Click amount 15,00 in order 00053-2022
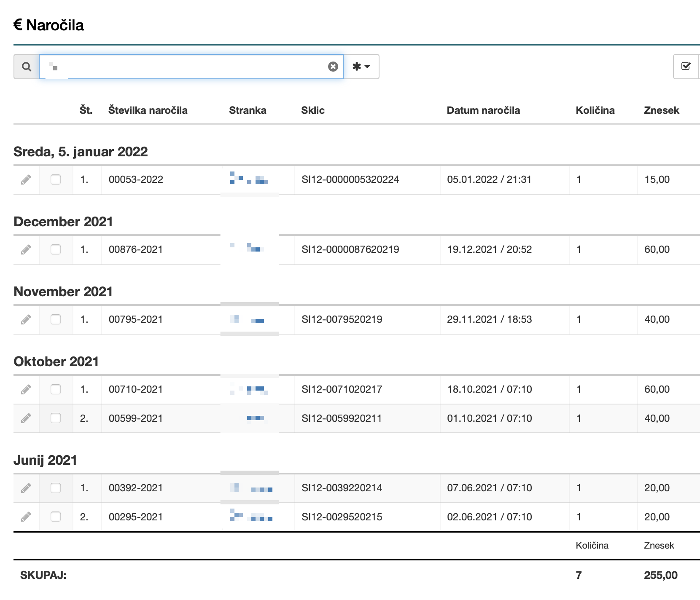Viewport: 700px width, 600px height. point(657,179)
